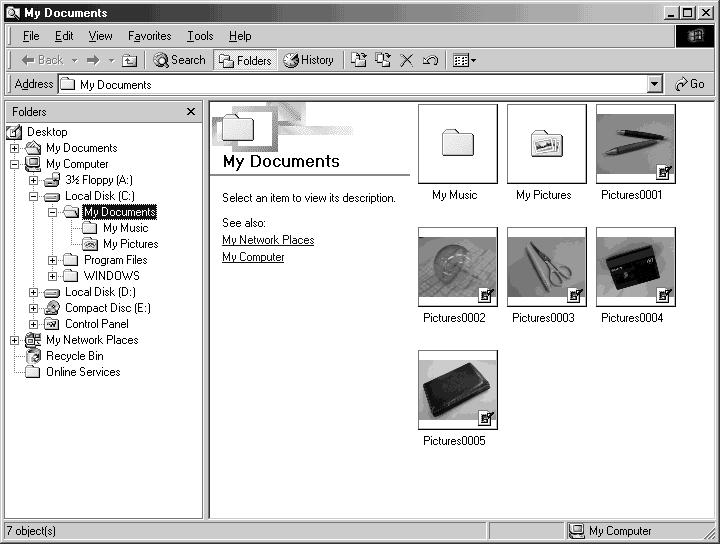This screenshot has width=720, height=544.
Task: Select the Recycle Bin icon
Action: [33, 356]
